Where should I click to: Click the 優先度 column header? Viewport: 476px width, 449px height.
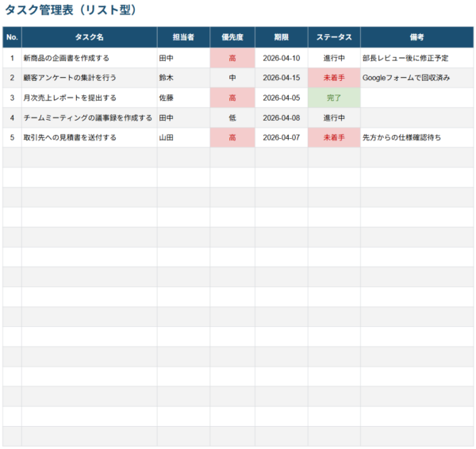pos(232,37)
